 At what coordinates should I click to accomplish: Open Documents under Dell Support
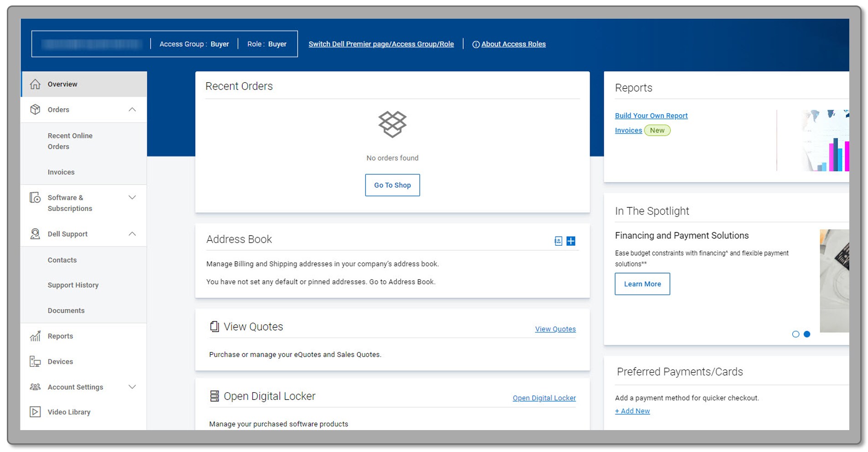point(66,310)
